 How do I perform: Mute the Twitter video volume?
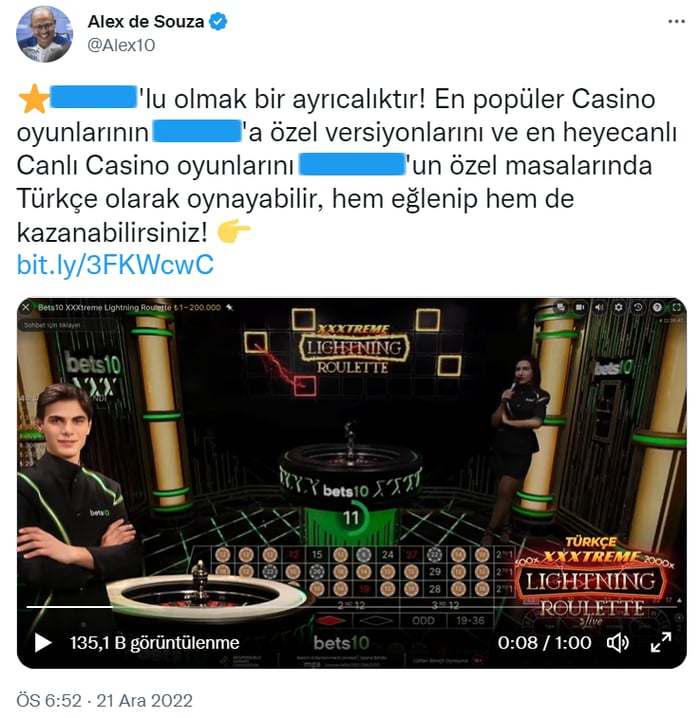tap(618, 643)
